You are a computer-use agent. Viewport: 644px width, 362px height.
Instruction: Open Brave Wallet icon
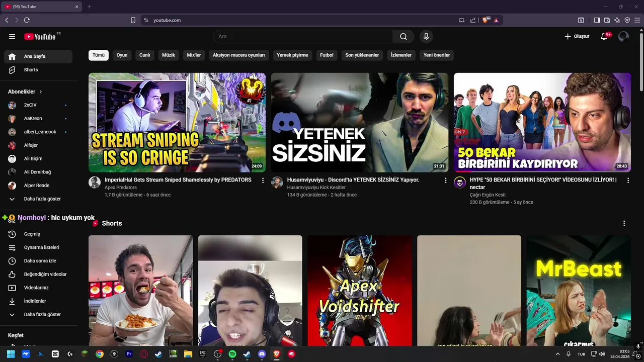point(607,20)
